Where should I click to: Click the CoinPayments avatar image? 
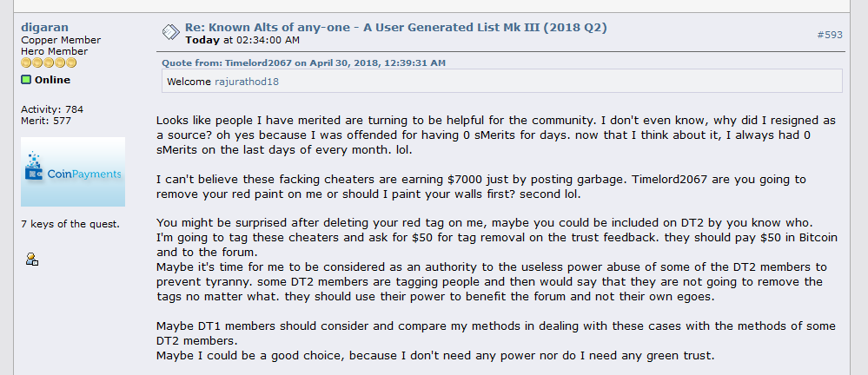[73, 172]
